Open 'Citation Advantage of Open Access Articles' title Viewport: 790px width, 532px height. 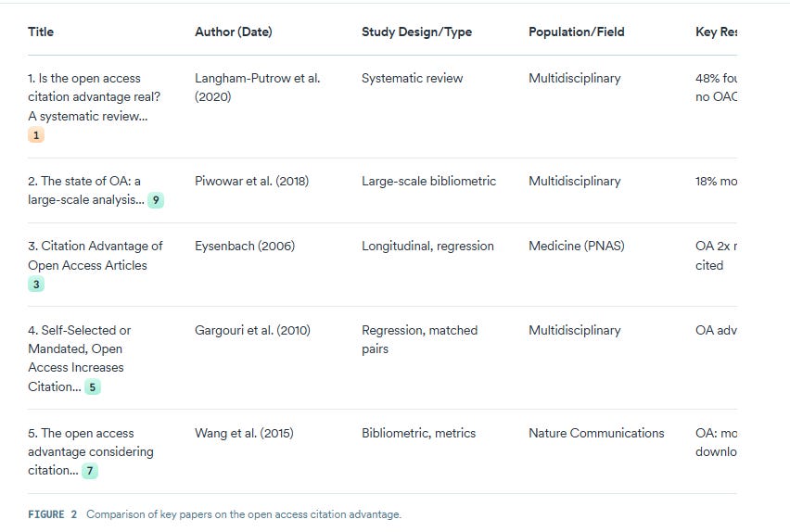96,256
